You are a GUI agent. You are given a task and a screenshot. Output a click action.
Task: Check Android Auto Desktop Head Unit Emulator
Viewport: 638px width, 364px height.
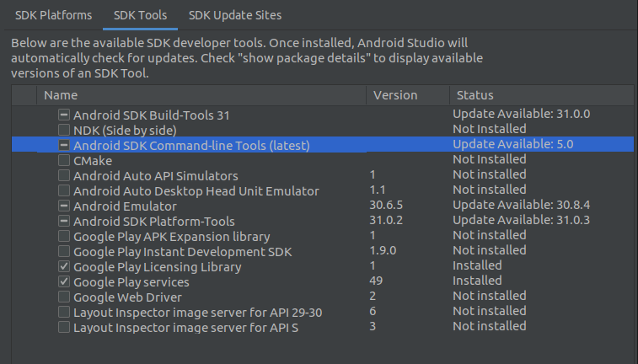tap(64, 190)
